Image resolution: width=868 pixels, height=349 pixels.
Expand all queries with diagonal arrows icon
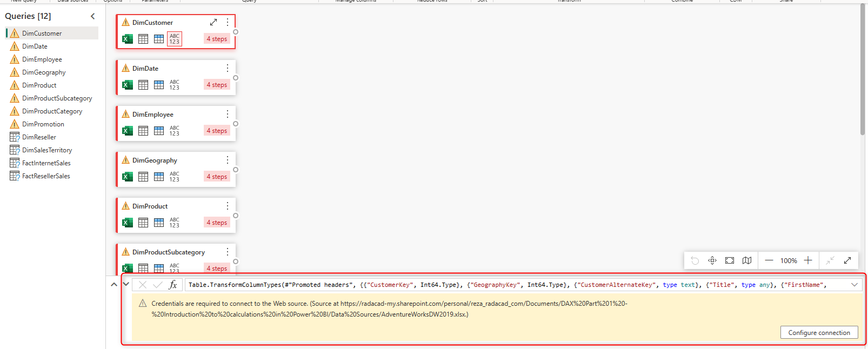(x=847, y=260)
